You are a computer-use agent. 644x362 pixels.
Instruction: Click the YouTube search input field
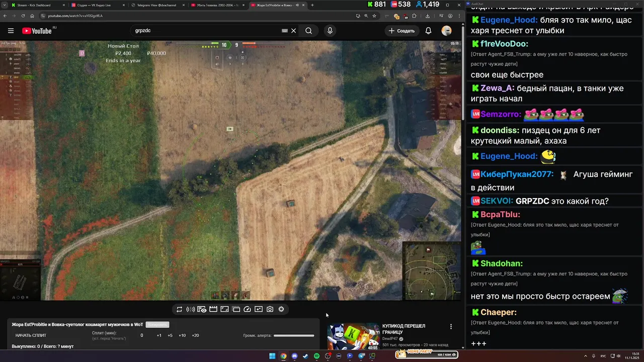tap(206, 31)
